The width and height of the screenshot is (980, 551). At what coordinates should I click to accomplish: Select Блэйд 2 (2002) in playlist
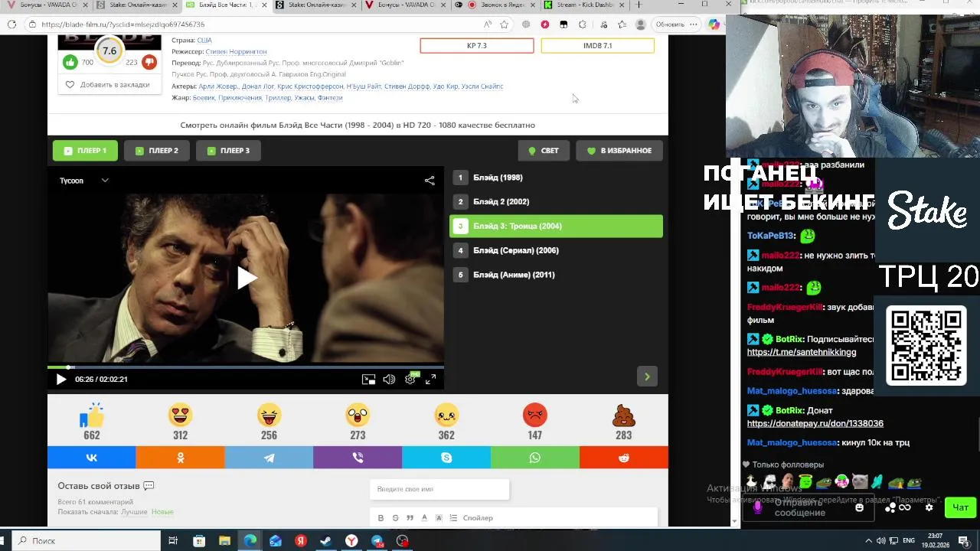pos(556,202)
